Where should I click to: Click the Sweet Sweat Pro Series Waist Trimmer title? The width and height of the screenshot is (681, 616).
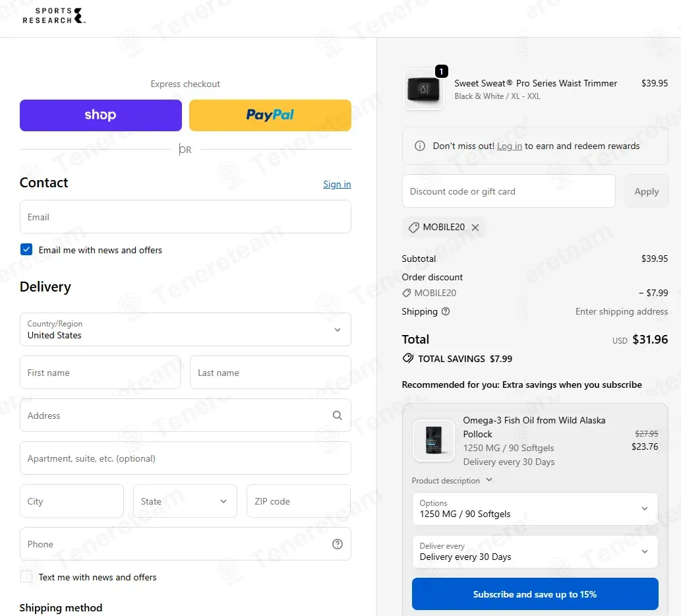pos(535,83)
